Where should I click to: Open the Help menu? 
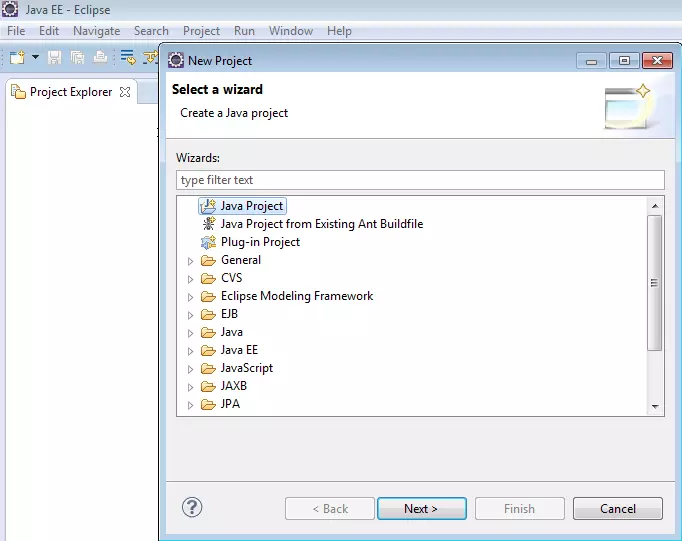pyautogui.click(x=339, y=31)
